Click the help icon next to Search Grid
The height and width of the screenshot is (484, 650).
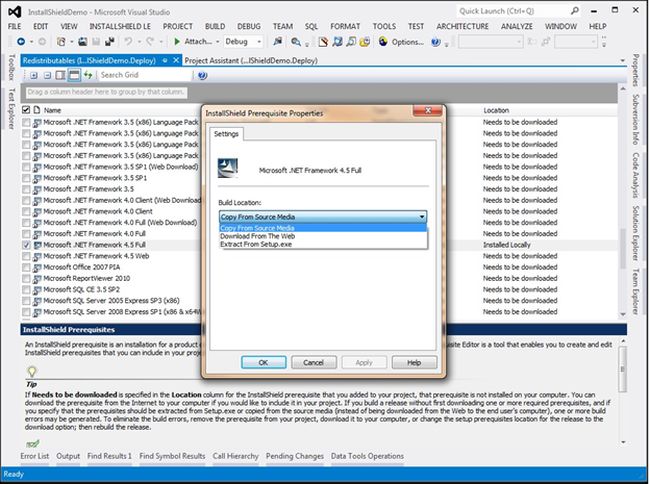[x=202, y=75]
